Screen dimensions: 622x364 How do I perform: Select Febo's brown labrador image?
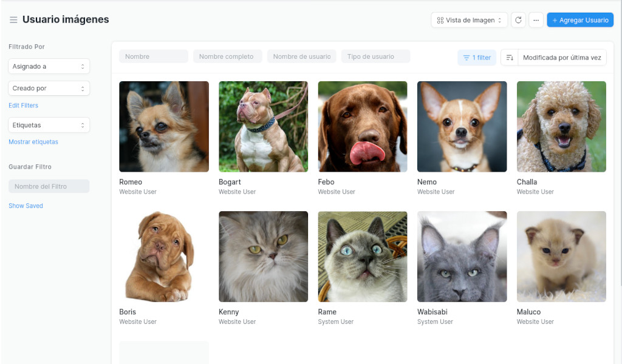pos(363,127)
